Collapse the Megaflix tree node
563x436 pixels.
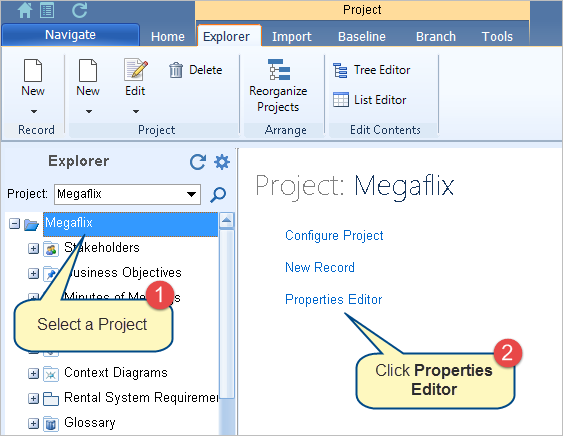click(x=14, y=224)
